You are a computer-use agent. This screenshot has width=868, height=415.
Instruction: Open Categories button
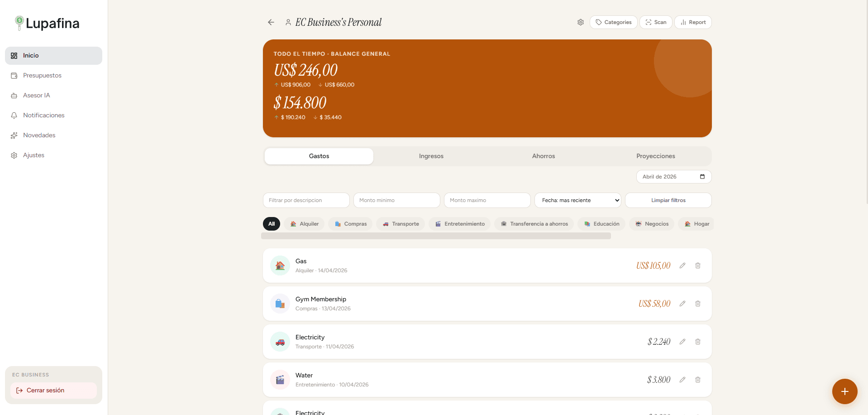pos(613,22)
